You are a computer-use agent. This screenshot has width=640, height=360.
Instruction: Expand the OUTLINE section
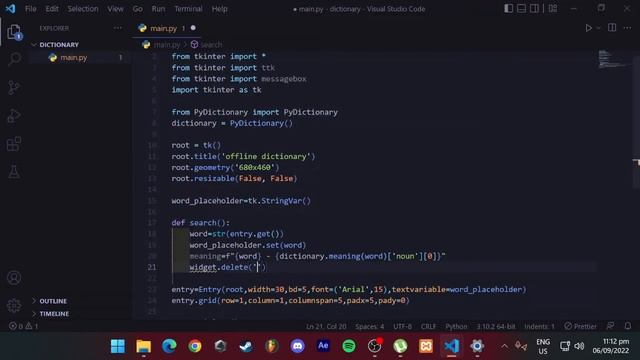coord(53,301)
